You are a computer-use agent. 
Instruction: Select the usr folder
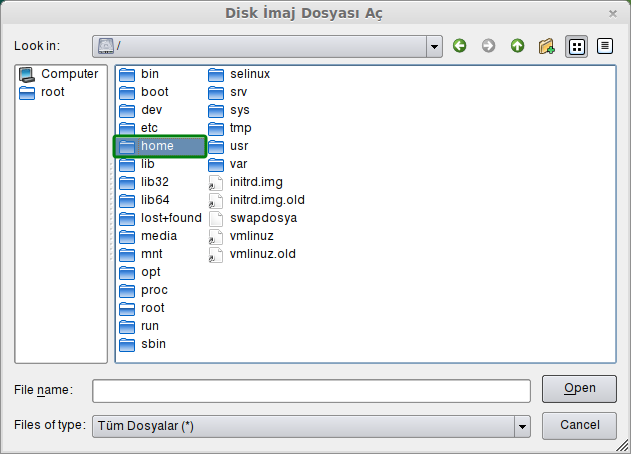[x=228, y=146]
